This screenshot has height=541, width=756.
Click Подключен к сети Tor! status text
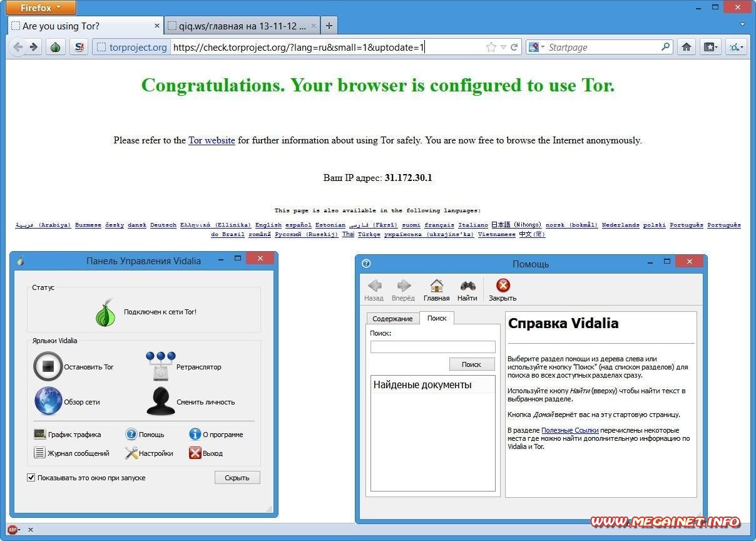(x=160, y=311)
